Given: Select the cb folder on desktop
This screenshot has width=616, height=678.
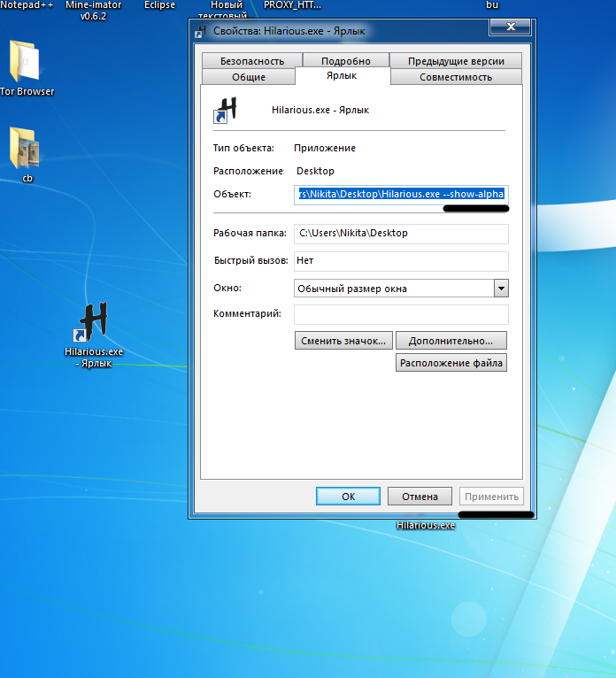Looking at the screenshot, I should 27,150.
